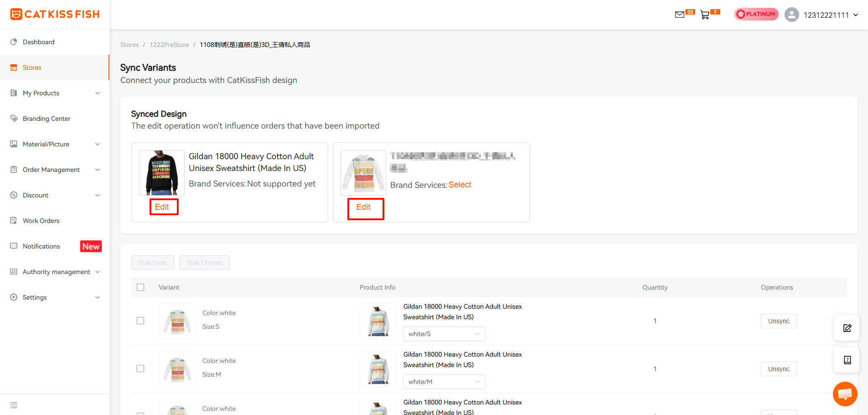Image resolution: width=868 pixels, height=415 pixels.
Task: Expand the Discount submenu chevron
Action: pos(98,195)
